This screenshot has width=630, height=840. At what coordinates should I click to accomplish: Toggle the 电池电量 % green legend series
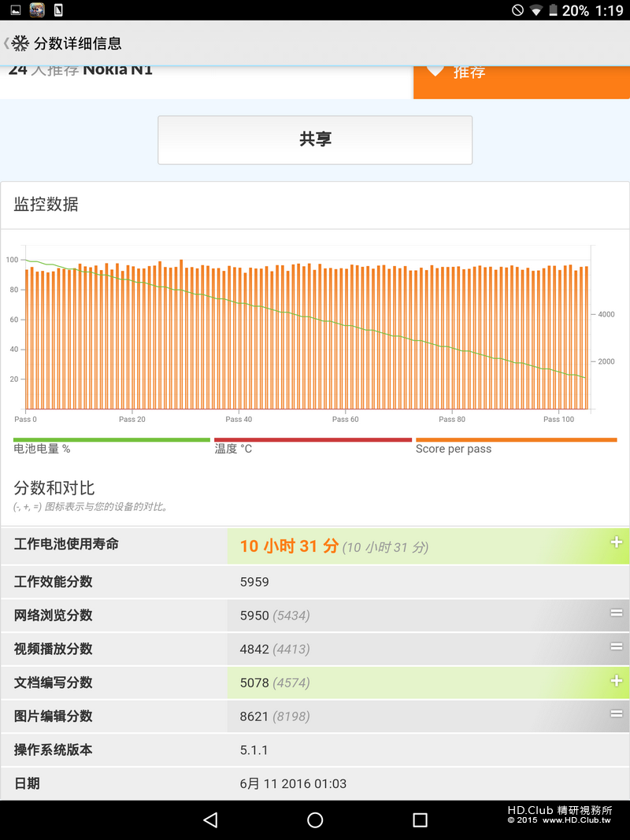[111, 446]
